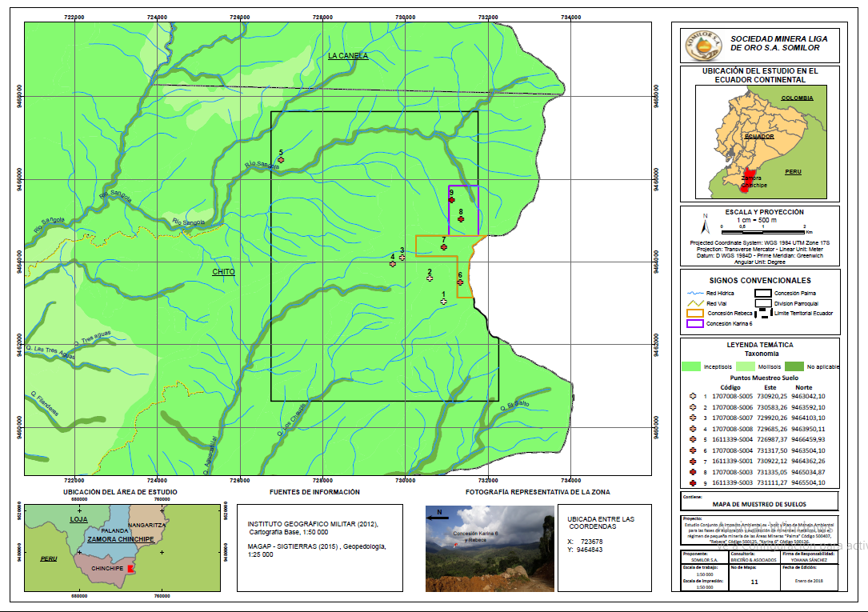Viewport: 868px width, 612px height.
Task: Open the representative zone photograph
Action: click(x=490, y=547)
